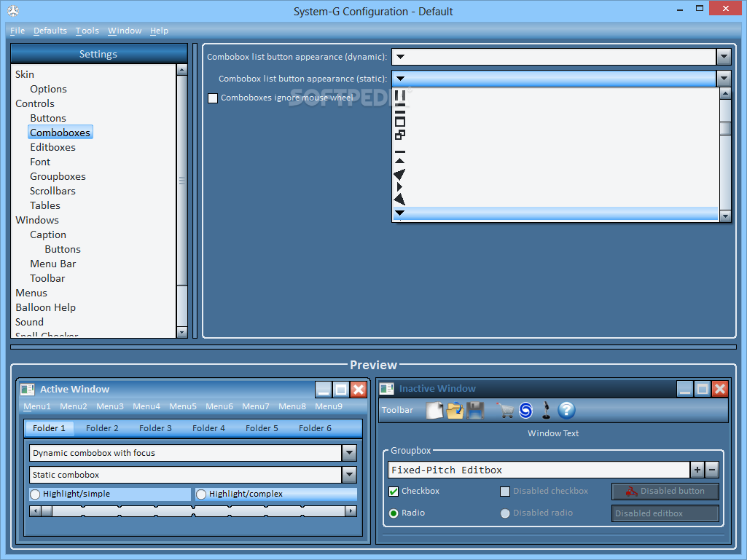Click the microphone toolbar icon

click(546, 410)
